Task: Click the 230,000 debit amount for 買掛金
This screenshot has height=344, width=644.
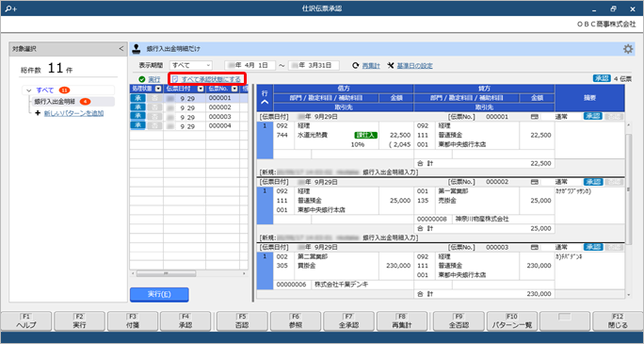Action: tap(398, 266)
